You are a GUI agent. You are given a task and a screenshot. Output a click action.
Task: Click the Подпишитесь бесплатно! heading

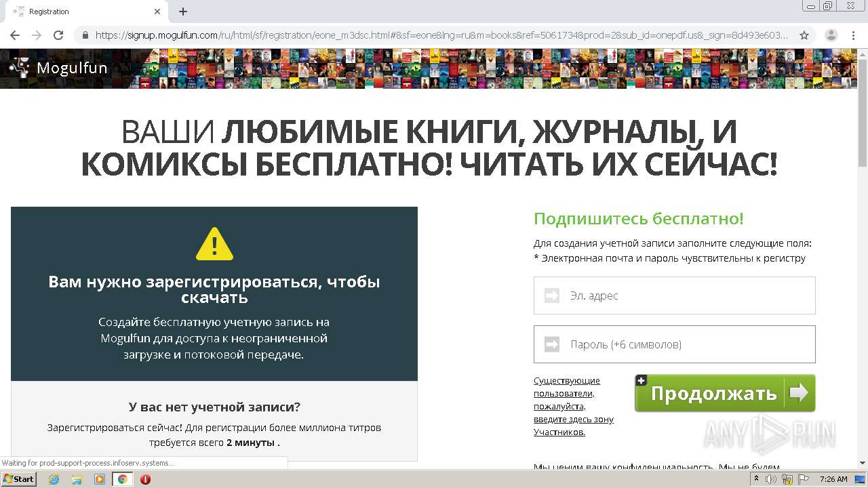[x=639, y=219]
